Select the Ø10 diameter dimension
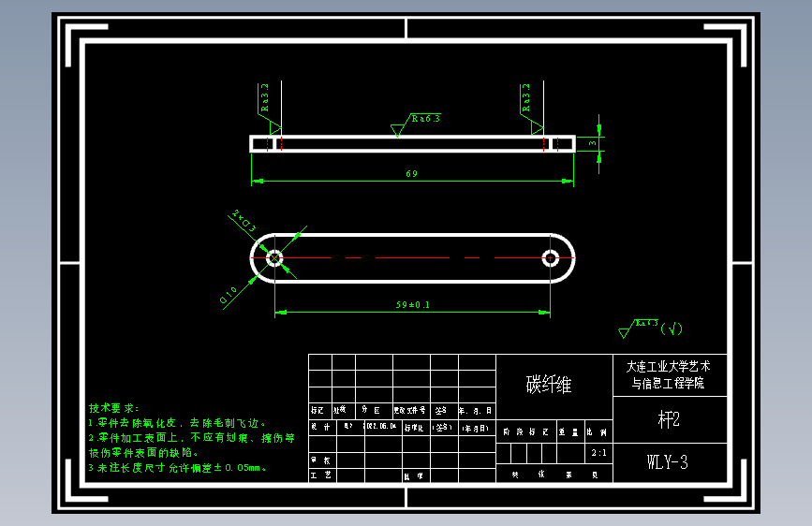812x526 pixels. click(x=229, y=295)
